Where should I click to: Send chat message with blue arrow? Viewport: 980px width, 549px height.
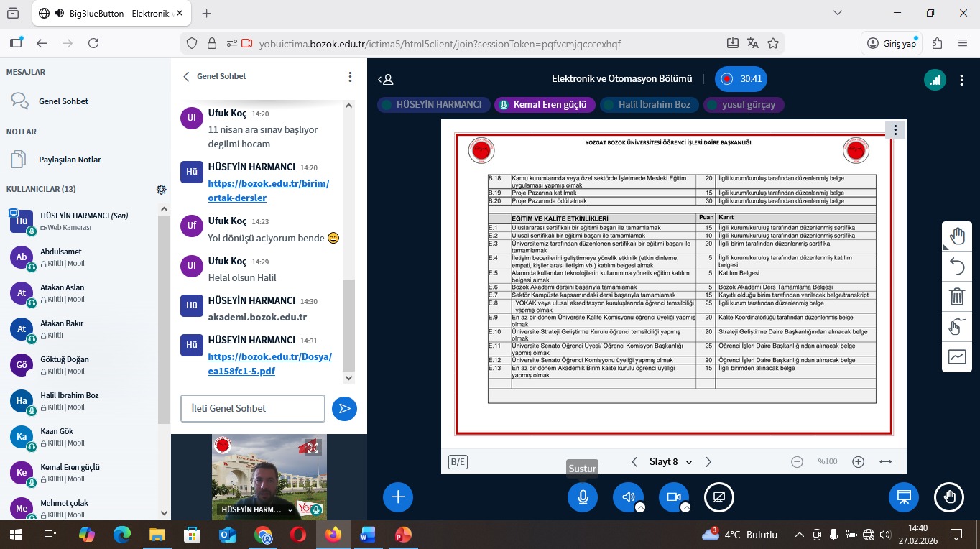(x=344, y=409)
